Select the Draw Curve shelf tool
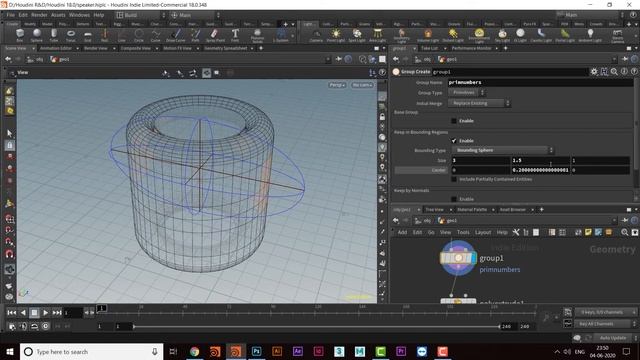640x360 pixels. click(176, 35)
